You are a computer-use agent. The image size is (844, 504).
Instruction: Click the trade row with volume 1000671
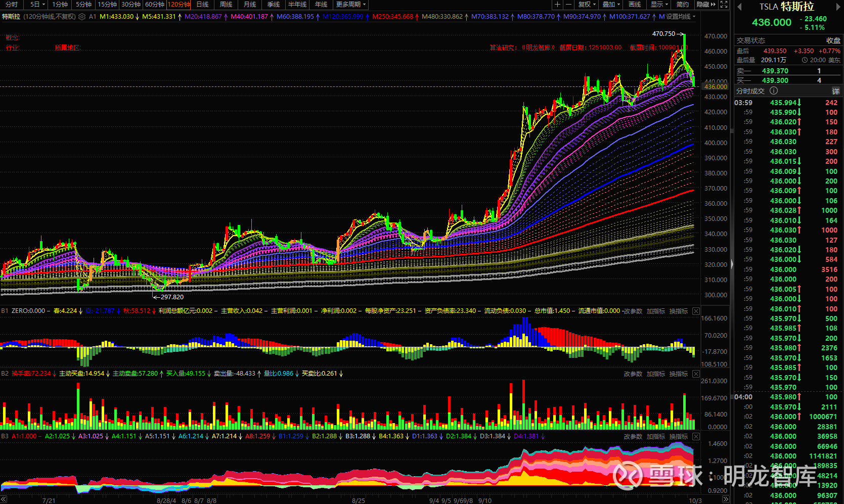pos(787,417)
